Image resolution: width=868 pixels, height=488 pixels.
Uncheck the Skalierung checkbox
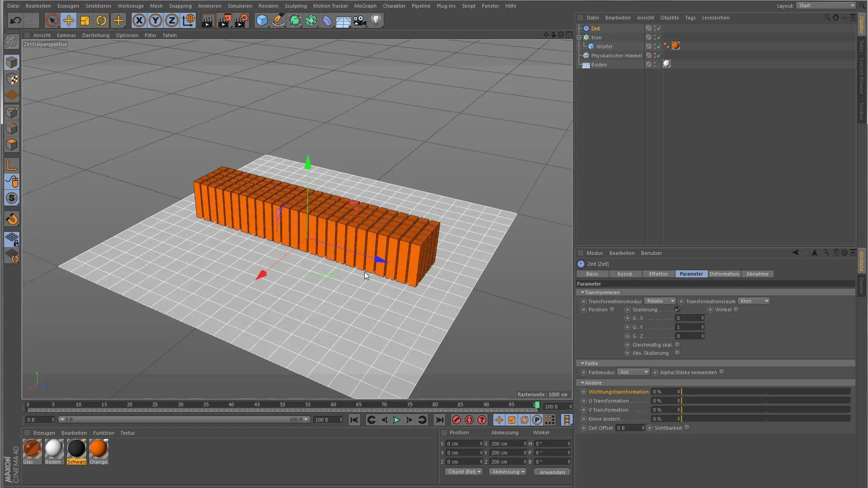point(677,310)
